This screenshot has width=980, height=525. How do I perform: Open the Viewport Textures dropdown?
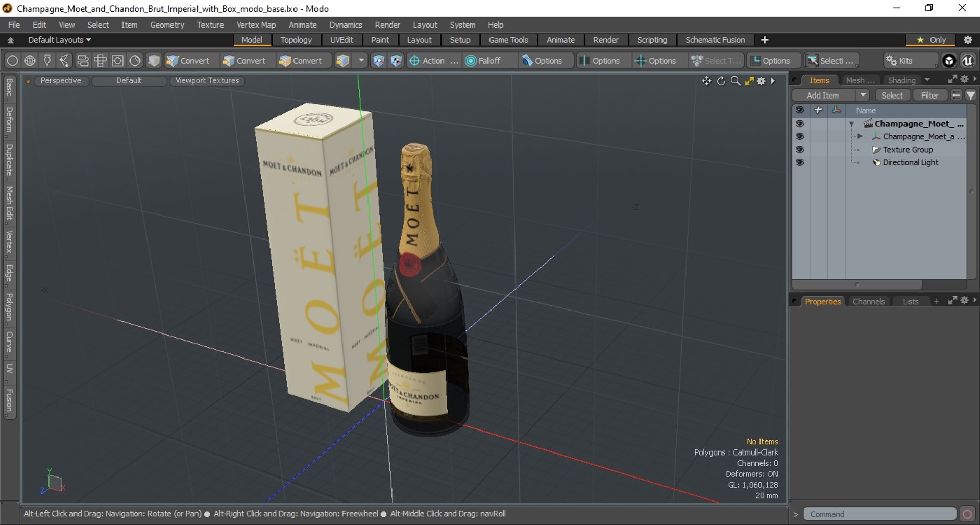pyautogui.click(x=207, y=81)
